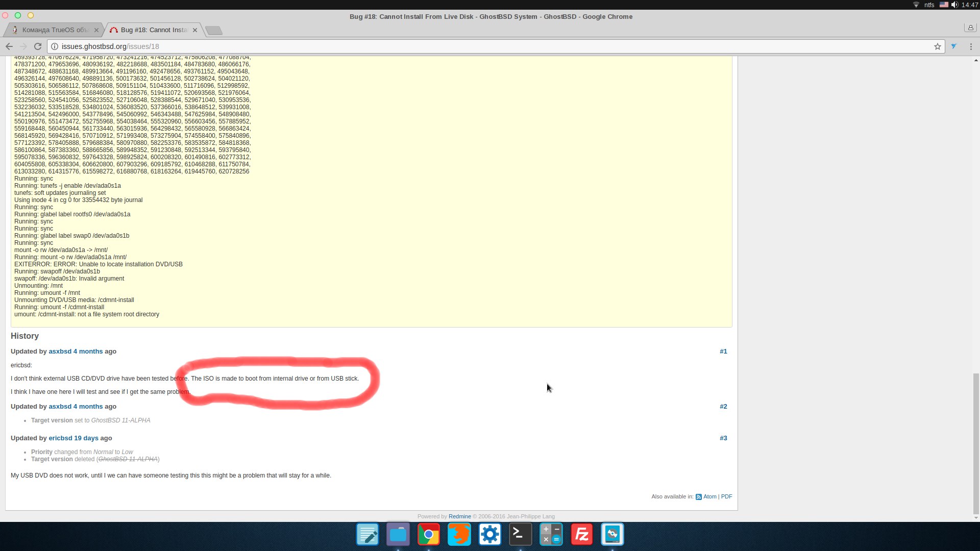
Task: Open the Atom feed link
Action: click(x=710, y=496)
